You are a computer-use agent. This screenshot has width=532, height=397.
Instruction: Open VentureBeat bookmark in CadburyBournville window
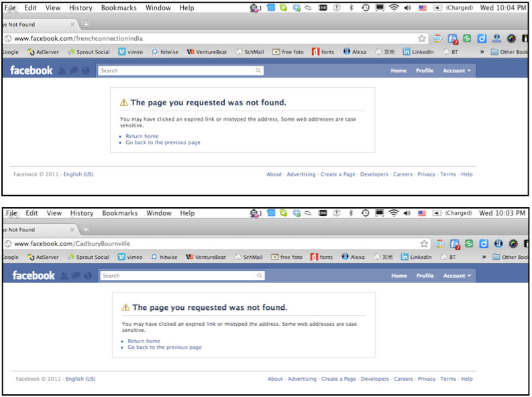pos(205,257)
